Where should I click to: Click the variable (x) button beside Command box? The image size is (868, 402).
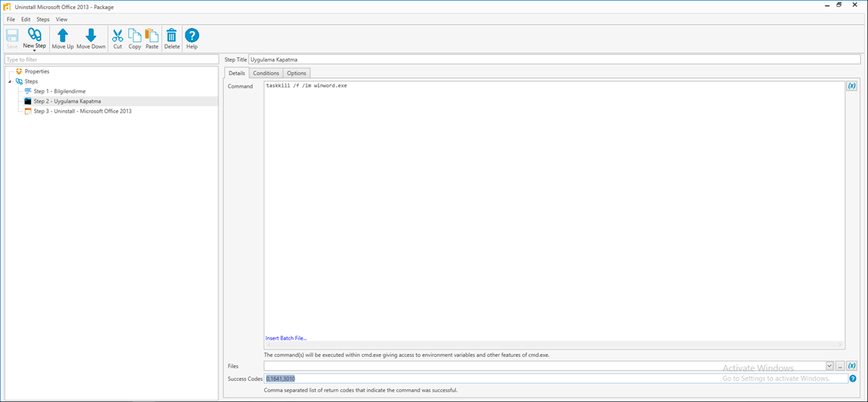[x=852, y=87]
